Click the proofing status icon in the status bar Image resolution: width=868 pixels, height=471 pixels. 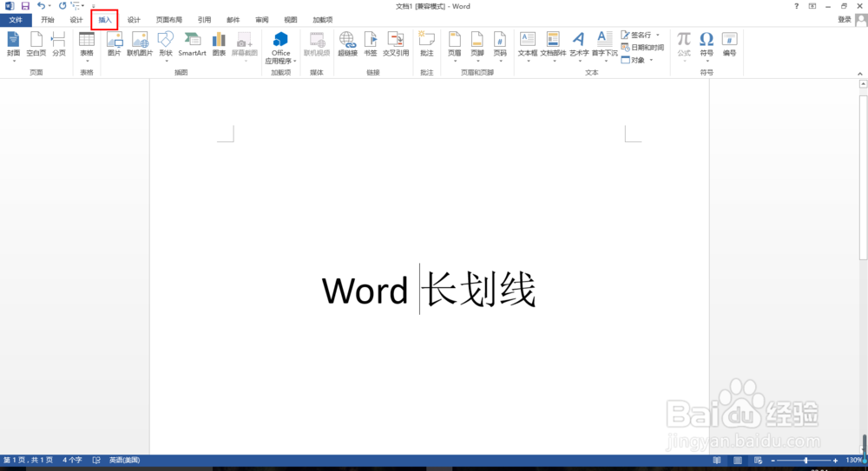coord(96,460)
